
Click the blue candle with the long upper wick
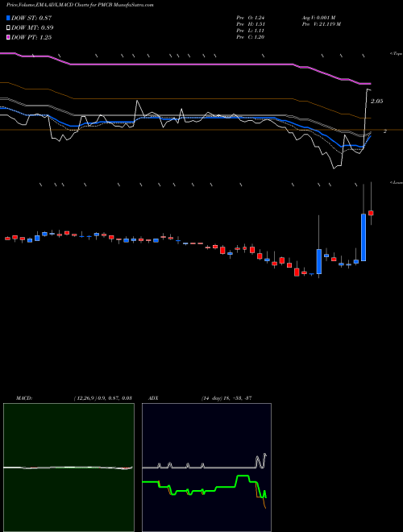pos(319,262)
